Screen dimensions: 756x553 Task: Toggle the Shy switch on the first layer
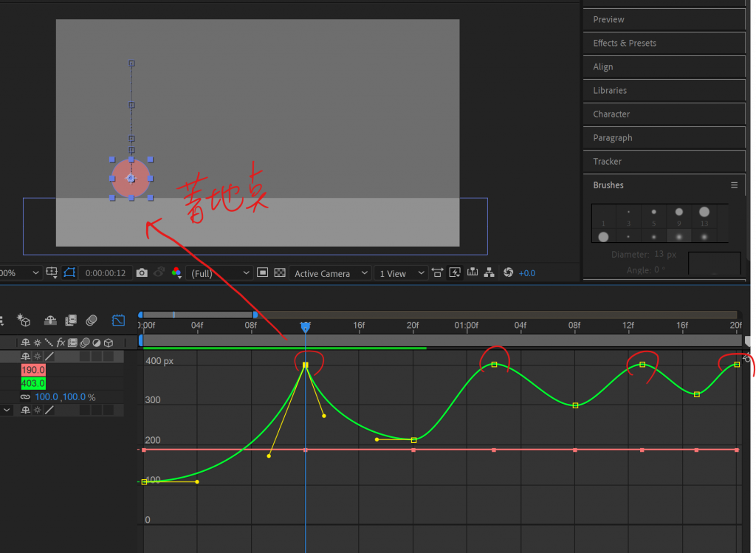pyautogui.click(x=26, y=357)
